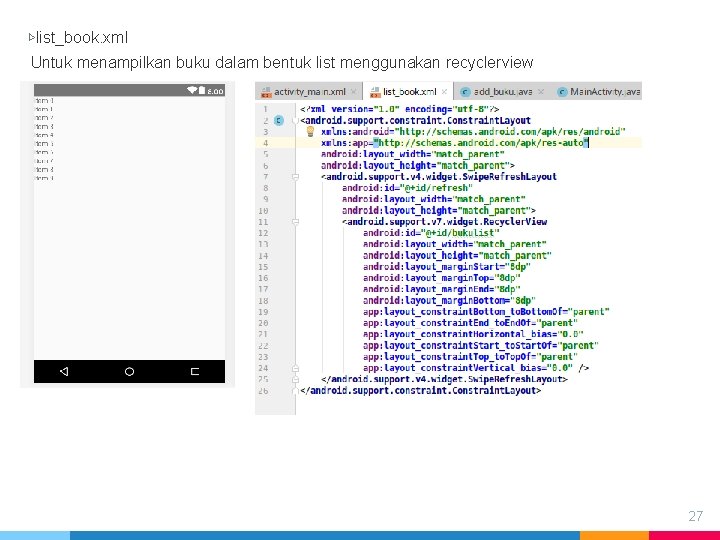Viewport: 720px width, 540px height.
Task: Click layout_constraintVertical_bias attribute
Action: pyautogui.click(x=468, y=368)
